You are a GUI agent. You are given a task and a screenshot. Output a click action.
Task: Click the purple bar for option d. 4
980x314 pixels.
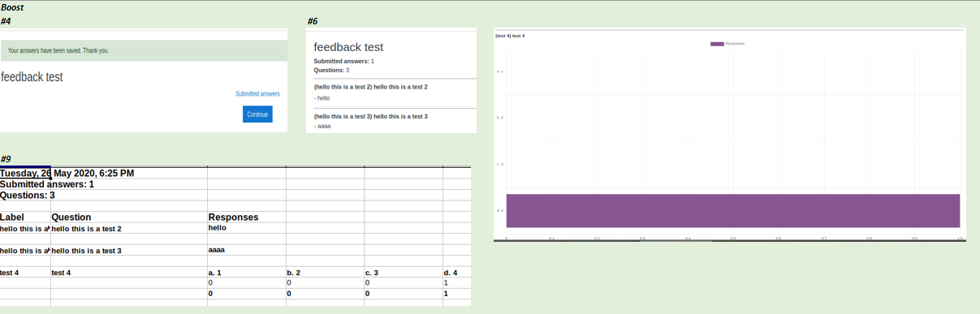(733, 211)
